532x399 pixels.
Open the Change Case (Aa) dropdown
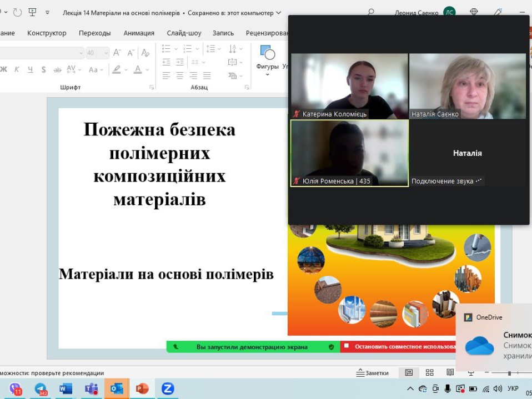96,70
